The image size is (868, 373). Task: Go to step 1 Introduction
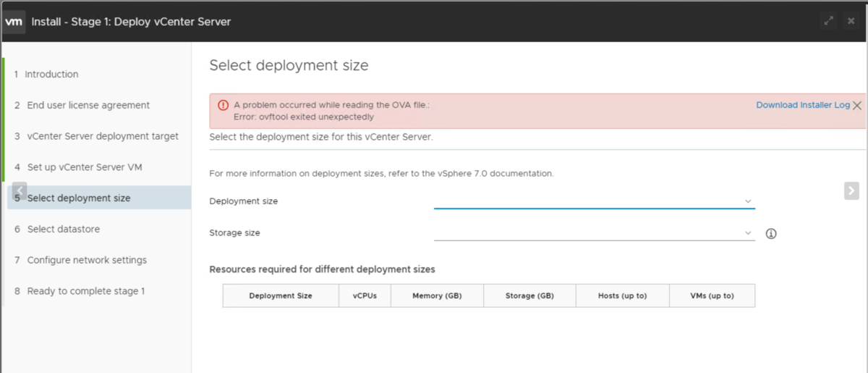[46, 74]
